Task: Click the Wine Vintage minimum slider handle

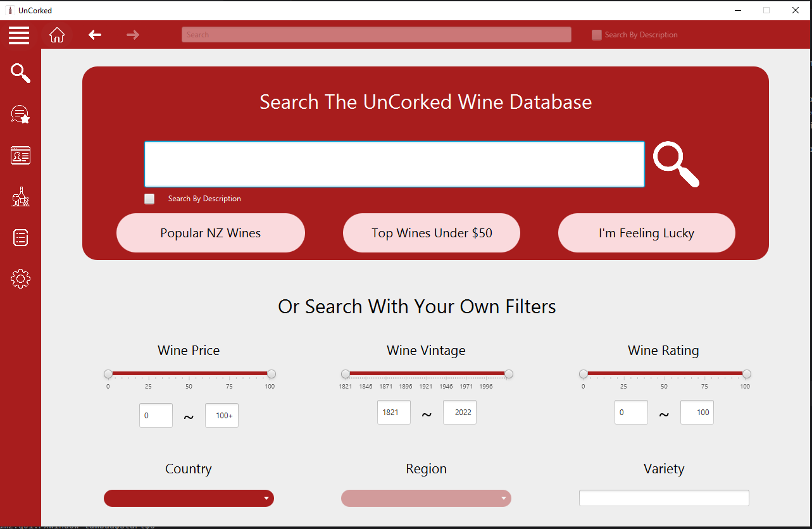Action: tap(346, 374)
